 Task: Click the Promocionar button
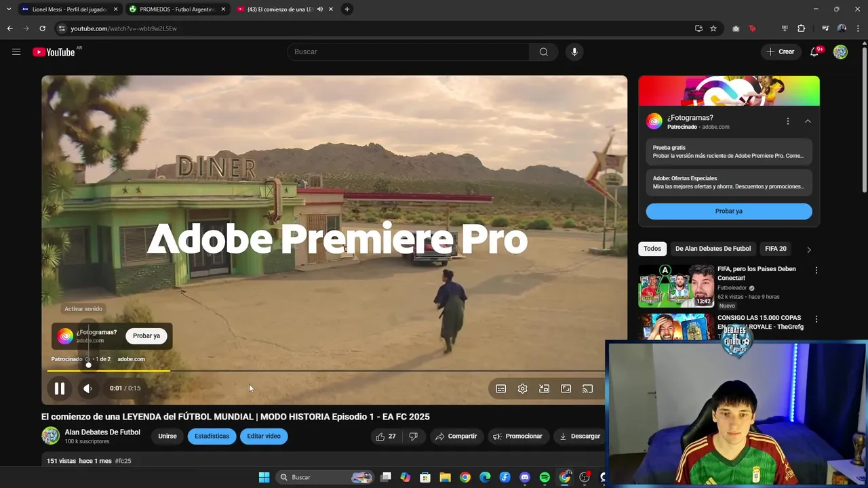coord(517,436)
